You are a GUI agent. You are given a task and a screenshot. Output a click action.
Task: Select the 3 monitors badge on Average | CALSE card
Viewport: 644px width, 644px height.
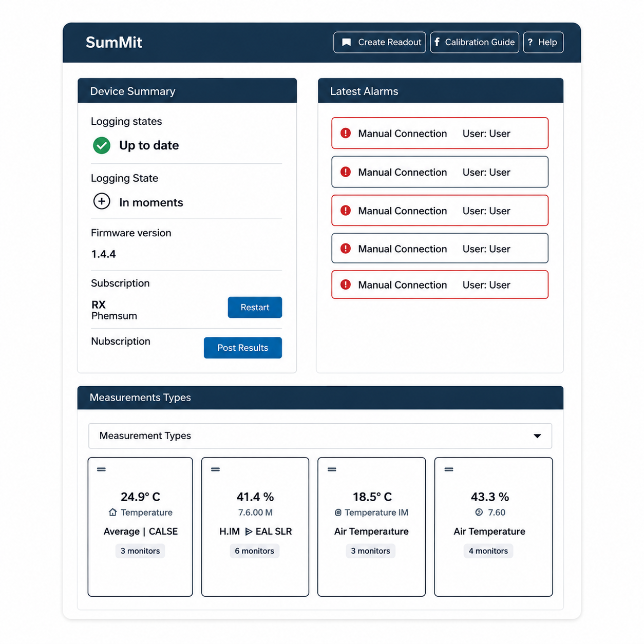140,551
